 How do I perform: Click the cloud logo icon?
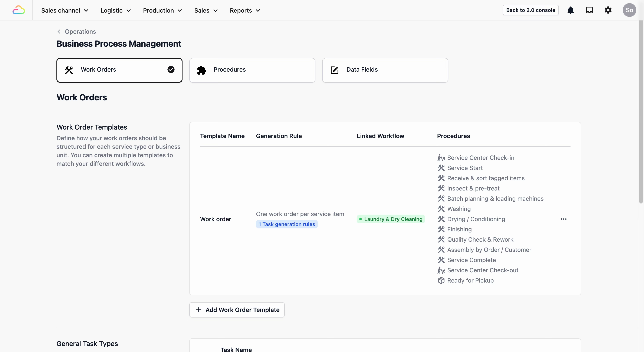[x=19, y=10]
